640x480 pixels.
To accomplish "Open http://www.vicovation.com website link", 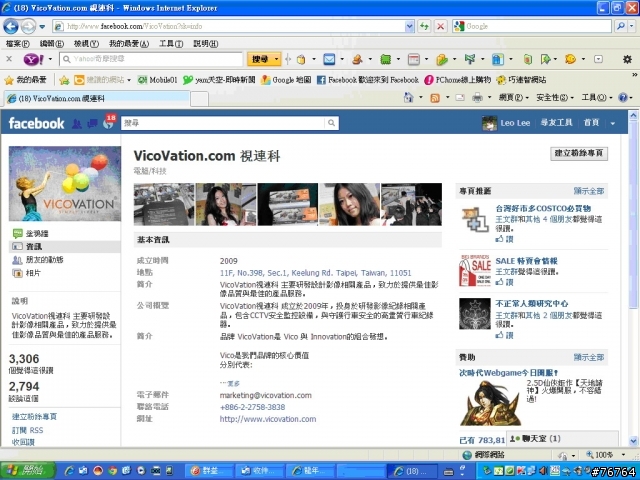I will [x=268, y=419].
